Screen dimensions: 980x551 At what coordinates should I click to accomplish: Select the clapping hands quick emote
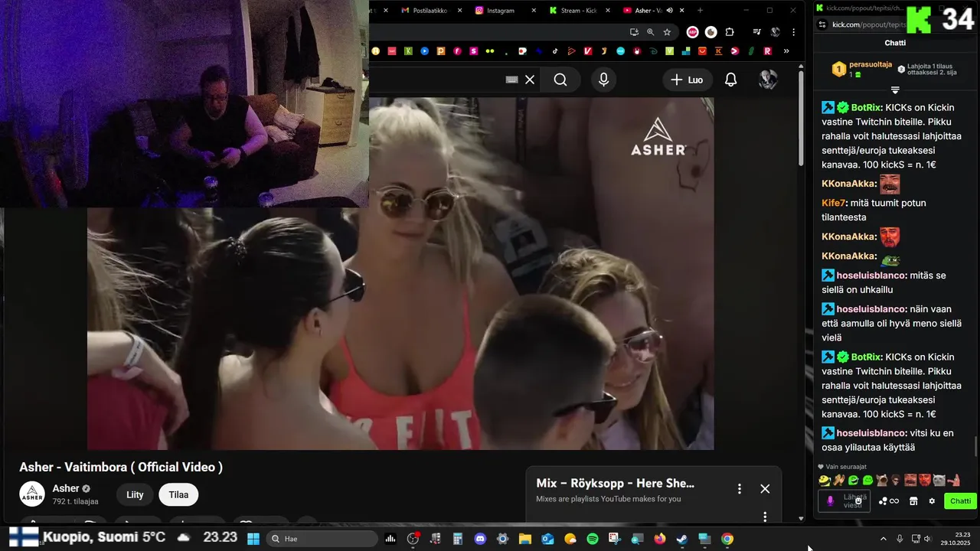839,481
